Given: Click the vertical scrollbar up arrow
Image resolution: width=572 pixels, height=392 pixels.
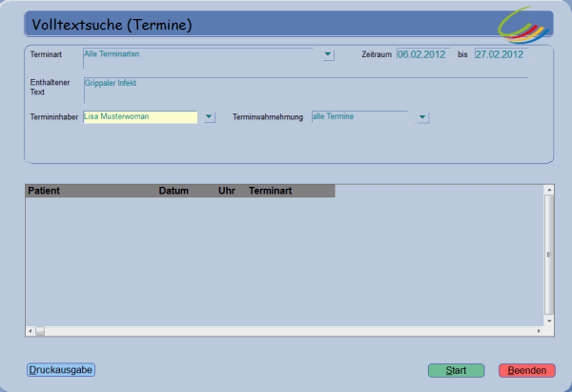Looking at the screenshot, I should [x=549, y=190].
